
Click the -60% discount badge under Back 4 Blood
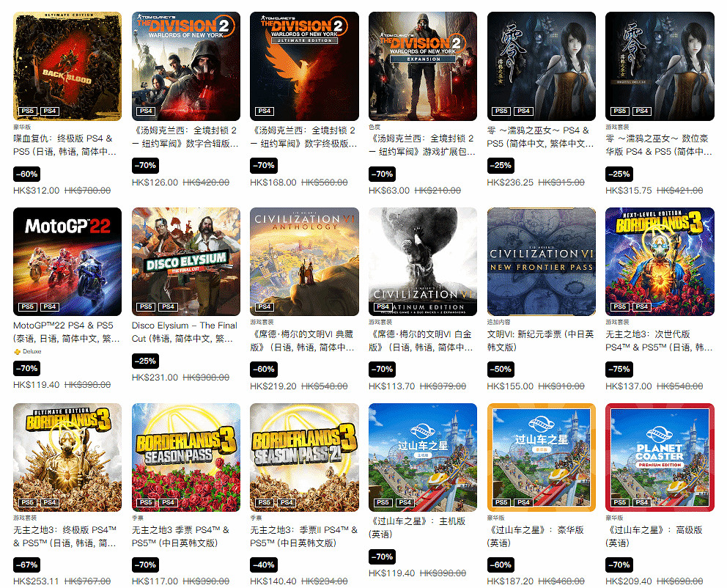click(x=27, y=174)
